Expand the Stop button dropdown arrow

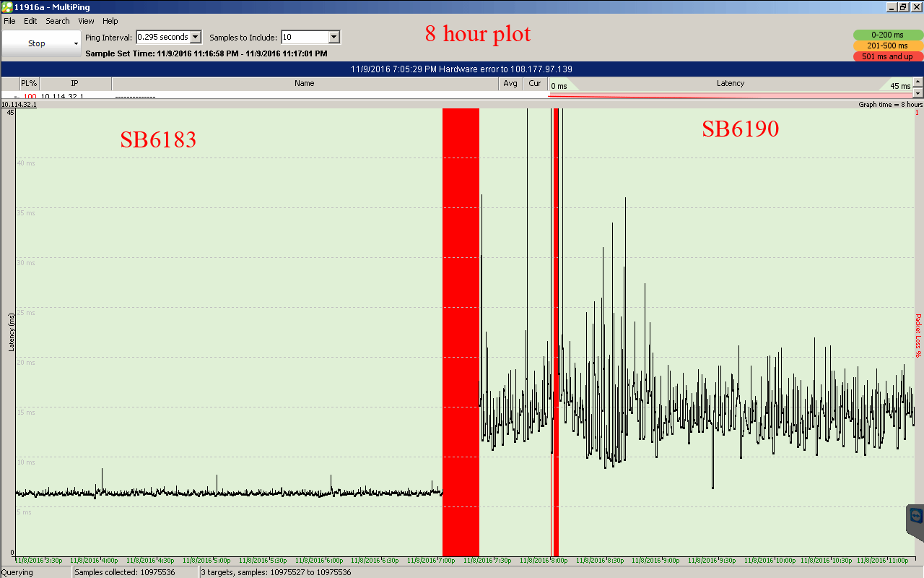(76, 44)
